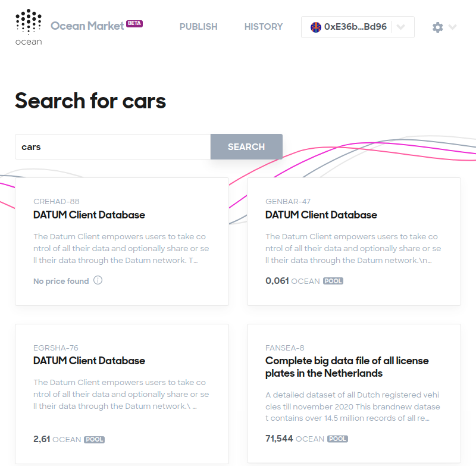
Task: Open the Netherlands license plates dataset title
Action: point(347,367)
